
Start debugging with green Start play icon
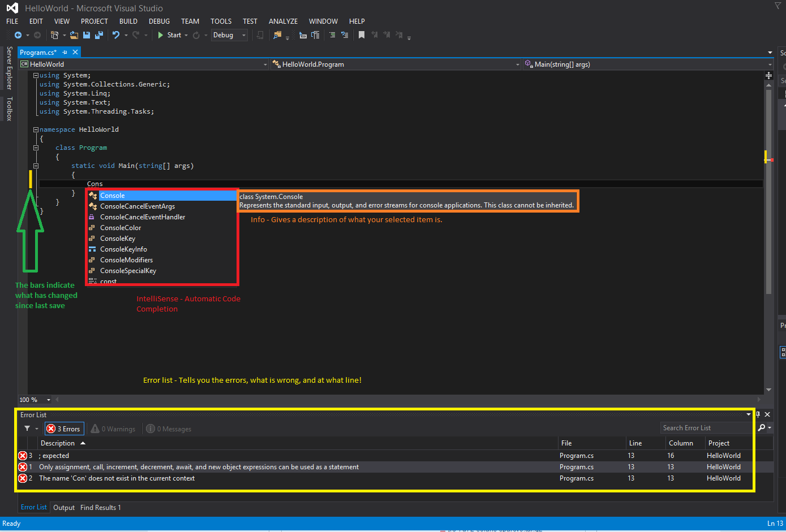161,35
